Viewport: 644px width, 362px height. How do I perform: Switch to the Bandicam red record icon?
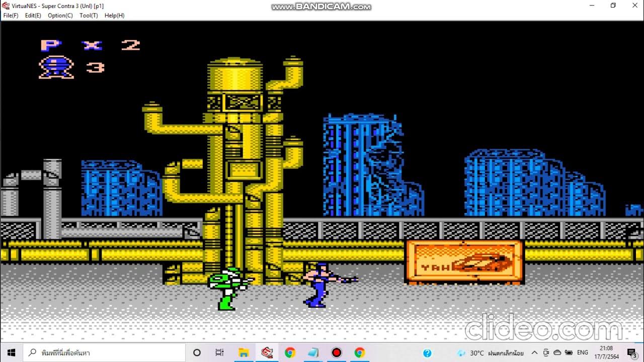pos(336,352)
